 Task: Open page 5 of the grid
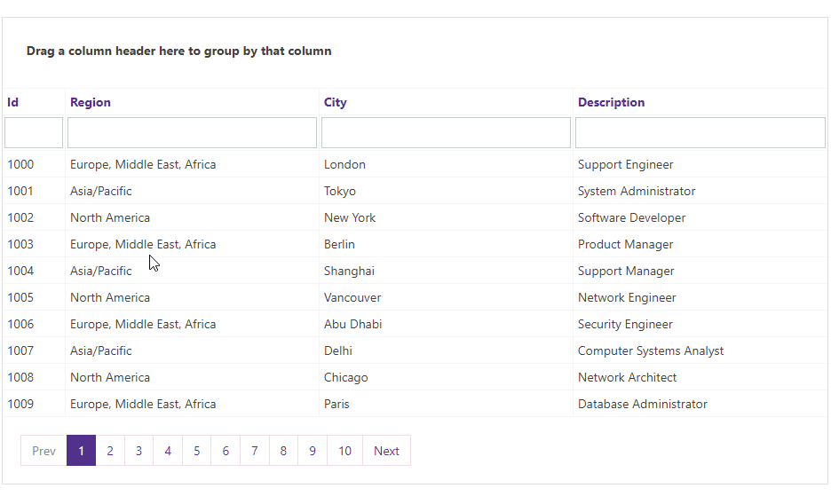(x=196, y=451)
